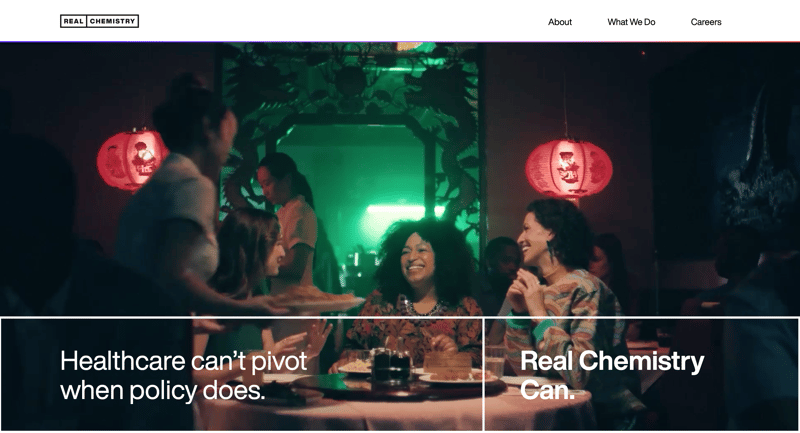
Task: Click the left red lantern in the video
Action: (132, 160)
